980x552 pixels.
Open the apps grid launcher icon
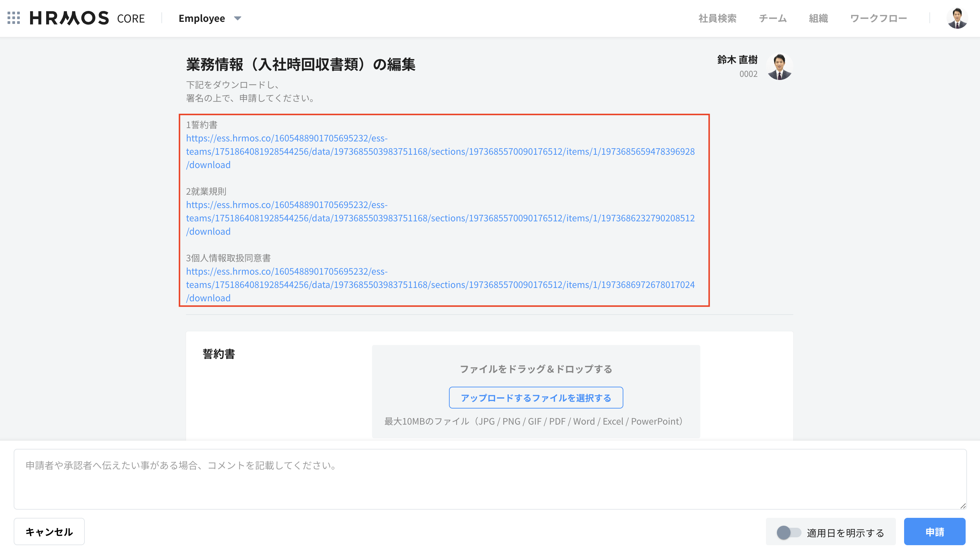pyautogui.click(x=14, y=18)
